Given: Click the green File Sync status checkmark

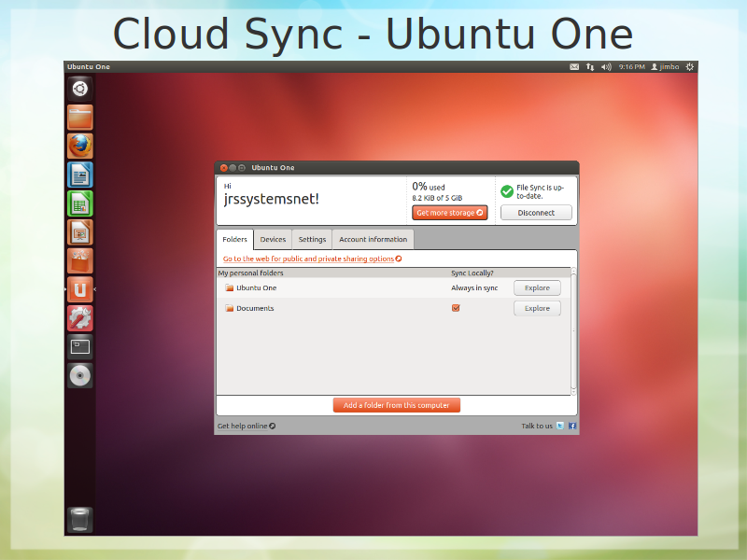Looking at the screenshot, I should 507,191.
